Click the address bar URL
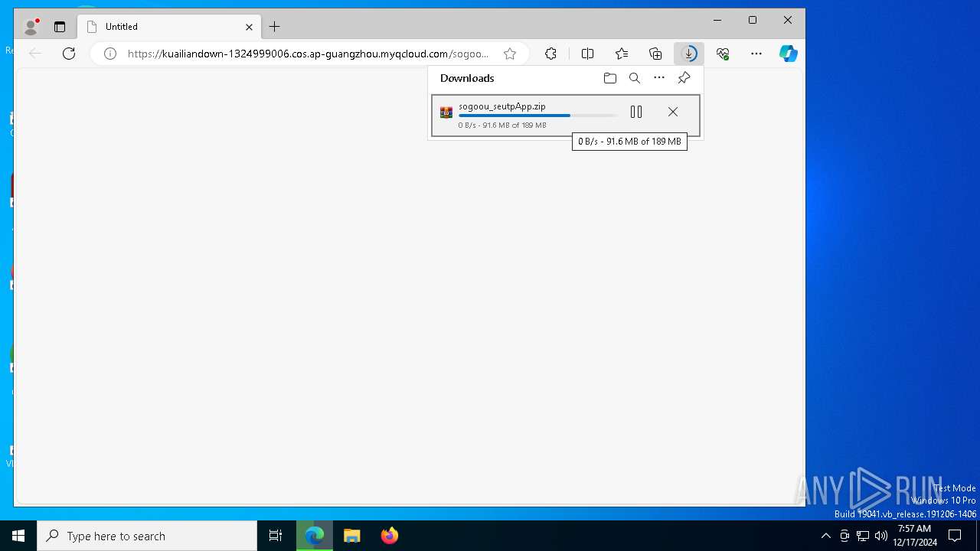The width and height of the screenshot is (980, 551). (x=308, y=54)
